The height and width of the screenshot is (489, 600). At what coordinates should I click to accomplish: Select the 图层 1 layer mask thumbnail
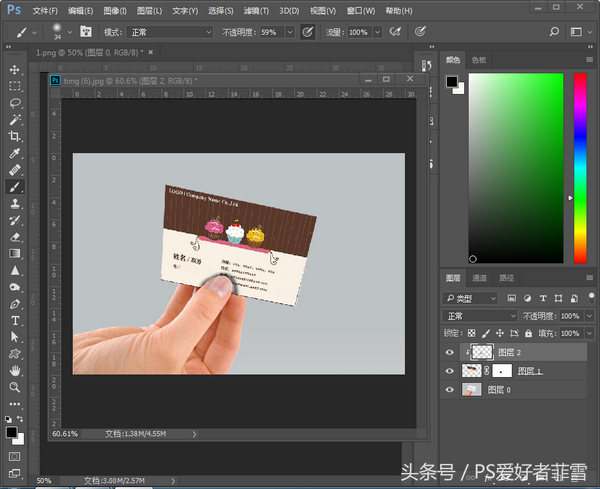pos(502,371)
